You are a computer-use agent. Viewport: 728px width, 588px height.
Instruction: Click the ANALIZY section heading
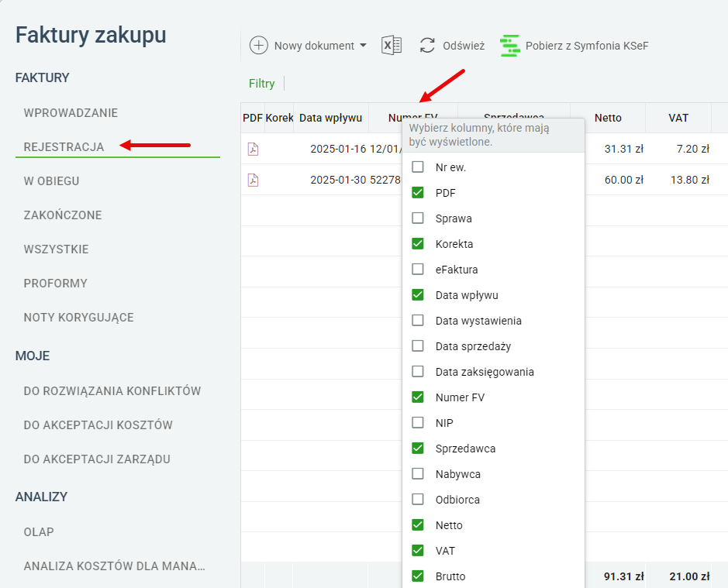[41, 497]
